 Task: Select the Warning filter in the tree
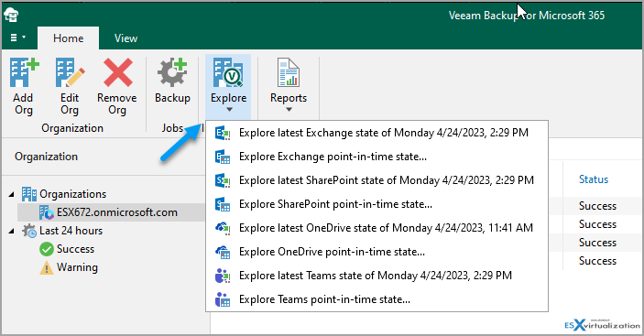(x=77, y=267)
